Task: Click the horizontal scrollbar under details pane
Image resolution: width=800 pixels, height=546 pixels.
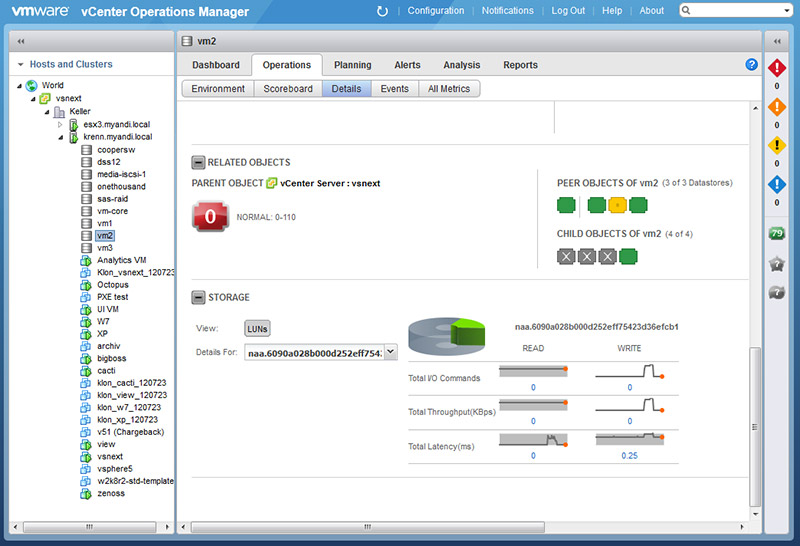Action: [x=367, y=527]
